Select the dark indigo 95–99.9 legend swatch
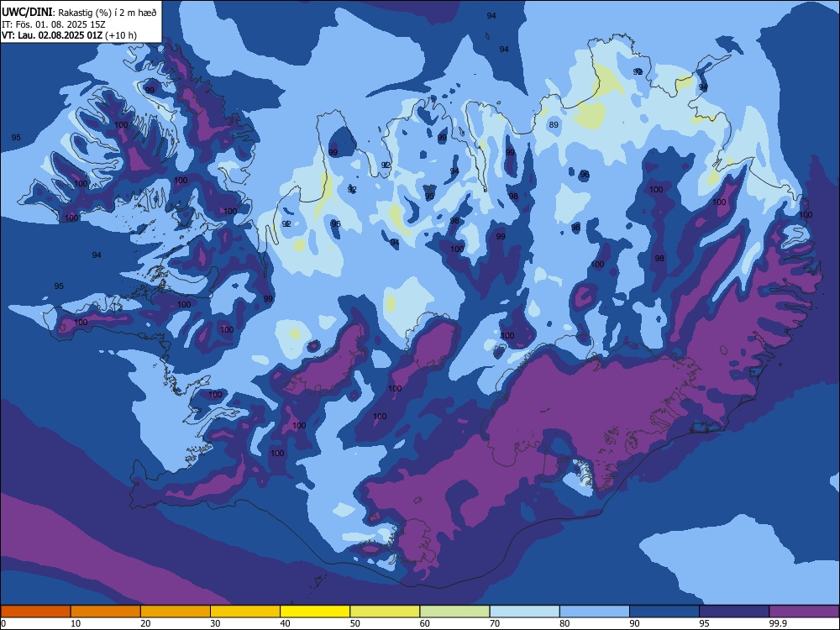The height and width of the screenshot is (630, 840). (734, 612)
